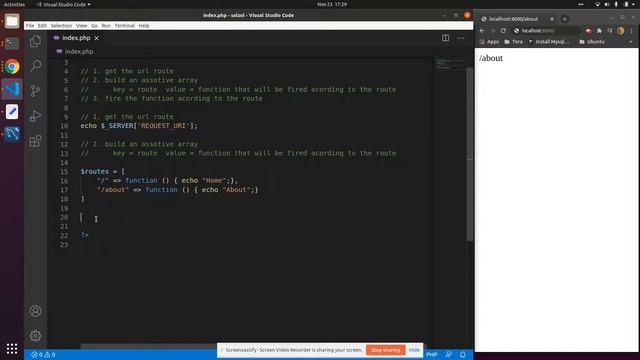
Task: Open the Help menu
Action: tap(144, 25)
